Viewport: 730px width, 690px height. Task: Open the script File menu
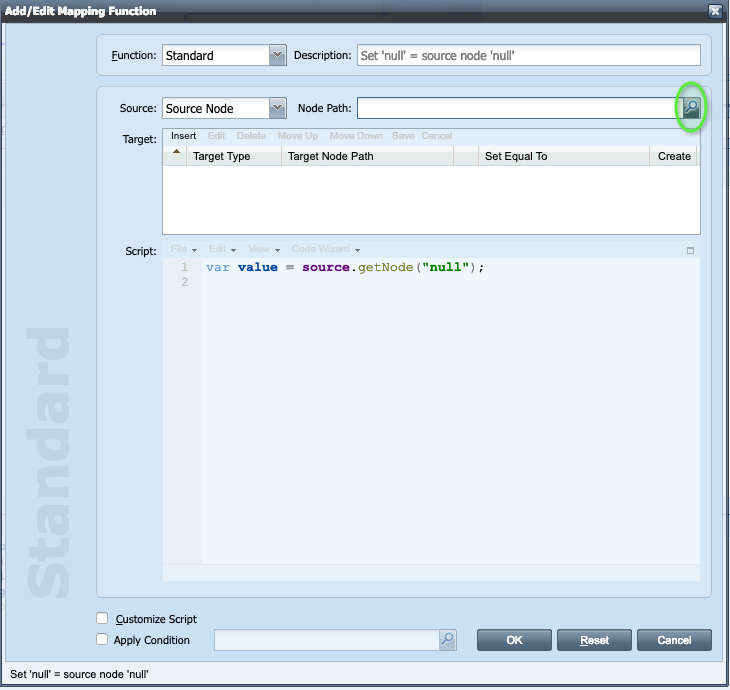(183, 249)
